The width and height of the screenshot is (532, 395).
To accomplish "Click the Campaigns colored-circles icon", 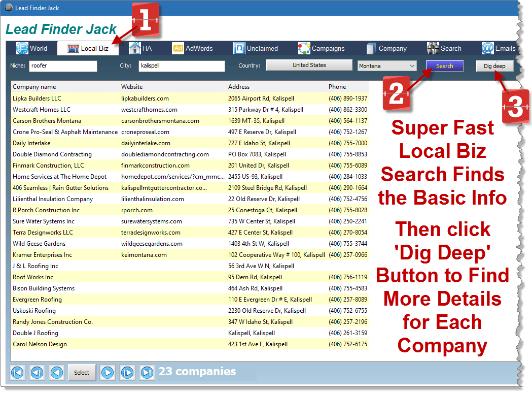I will pyautogui.click(x=304, y=48).
